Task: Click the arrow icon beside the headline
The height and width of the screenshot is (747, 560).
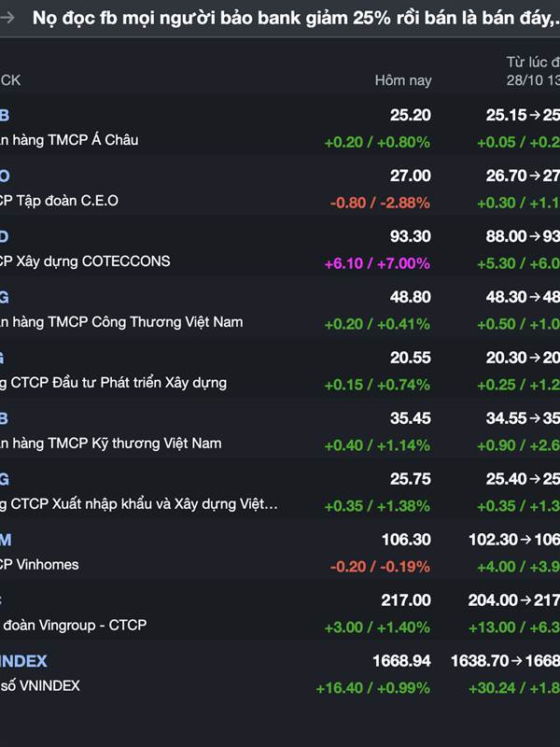Action: (x=7, y=18)
